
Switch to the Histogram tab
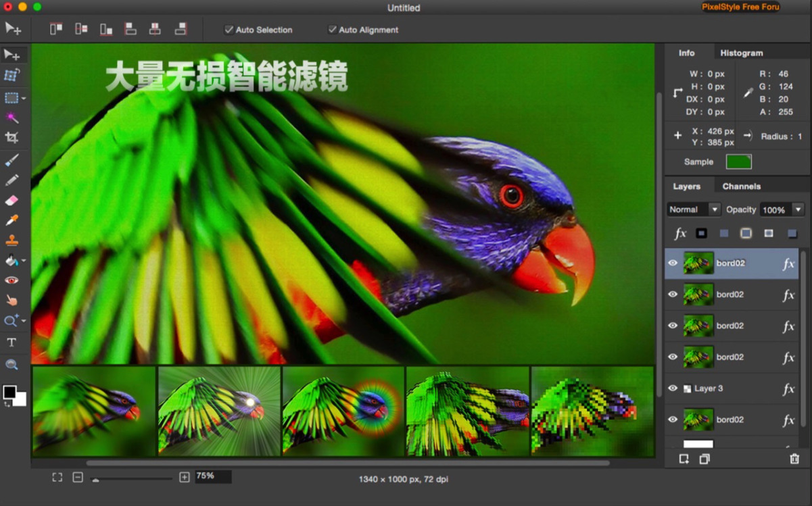coord(741,53)
